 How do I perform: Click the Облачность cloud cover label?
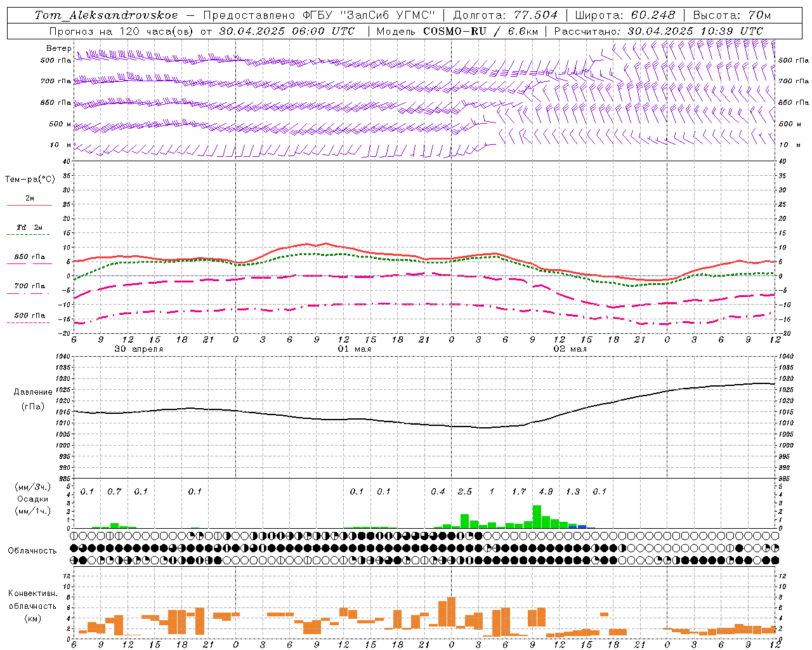coord(32,550)
